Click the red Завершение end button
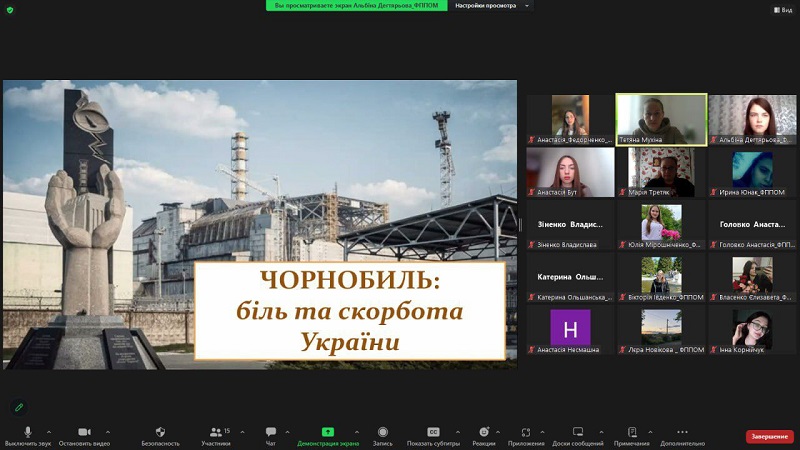Screen dimensions: 800x450 click(x=769, y=437)
